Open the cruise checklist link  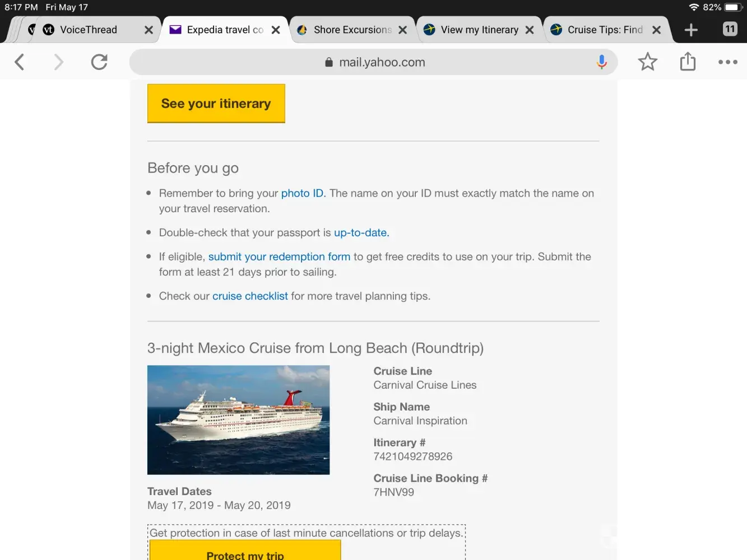250,296
